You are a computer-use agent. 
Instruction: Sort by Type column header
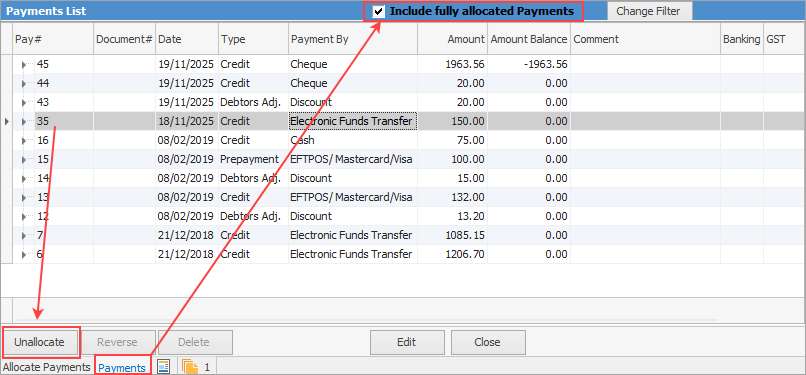[253, 39]
